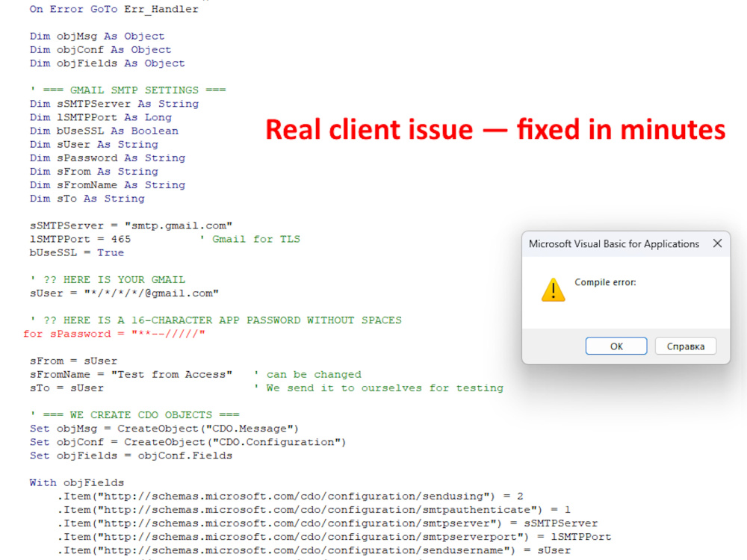Click comment 'Gmail for TLS'

(250, 239)
